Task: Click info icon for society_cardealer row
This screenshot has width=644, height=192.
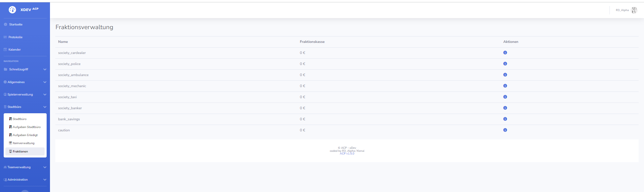Action: (505, 53)
